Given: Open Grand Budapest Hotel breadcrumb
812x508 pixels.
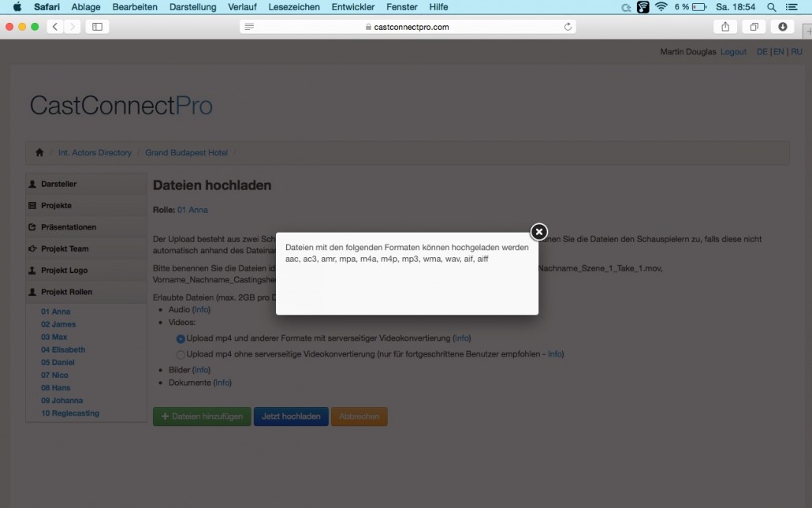Looking at the screenshot, I should coord(186,152).
